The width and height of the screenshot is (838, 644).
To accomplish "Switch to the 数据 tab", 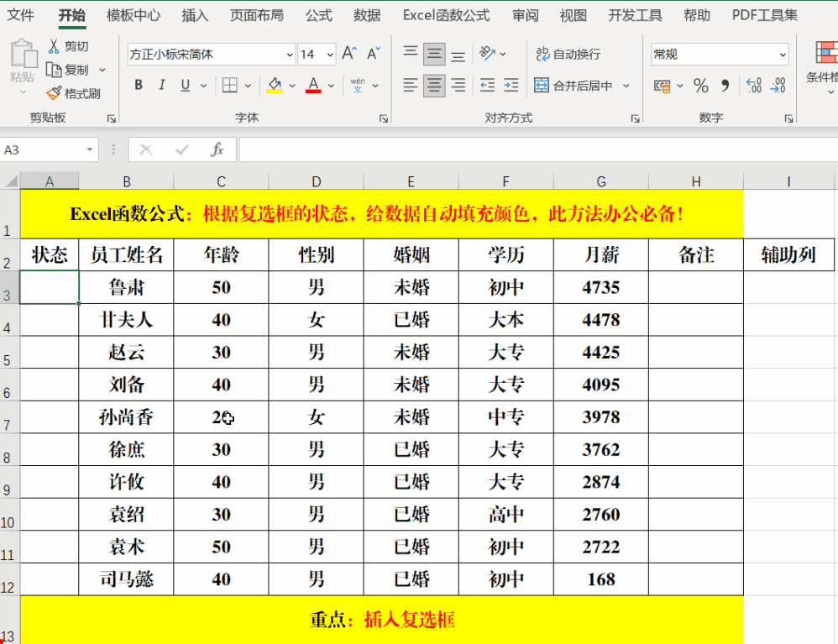I will click(367, 15).
